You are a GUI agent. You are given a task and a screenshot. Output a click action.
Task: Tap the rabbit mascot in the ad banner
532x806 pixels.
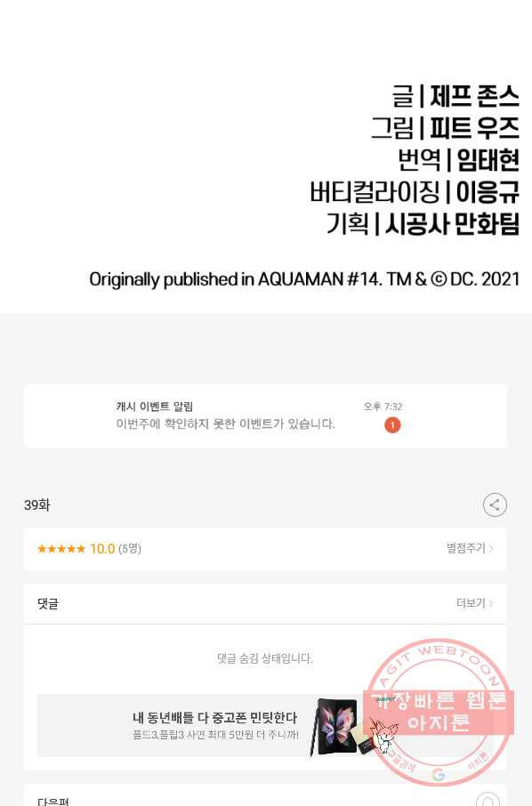[x=384, y=736]
